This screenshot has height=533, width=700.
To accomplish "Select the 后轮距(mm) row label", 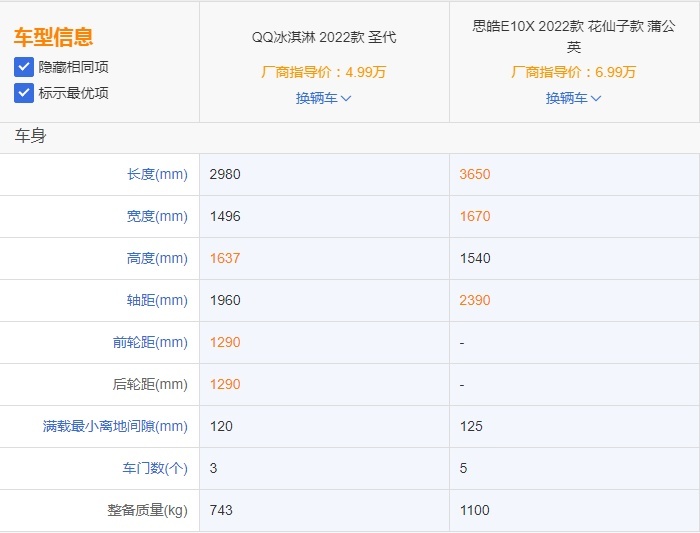I will coord(150,384).
